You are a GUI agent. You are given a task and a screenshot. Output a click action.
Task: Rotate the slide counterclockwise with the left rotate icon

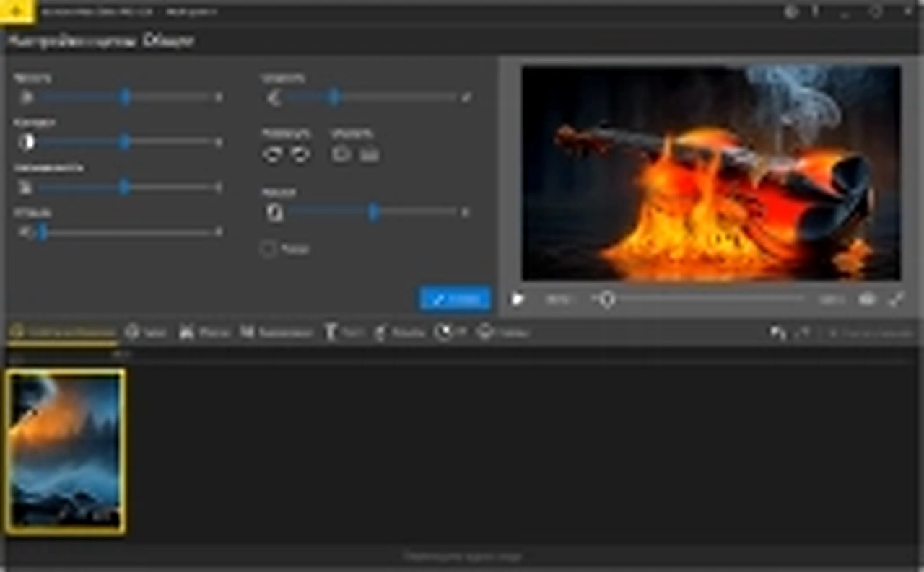(272, 154)
